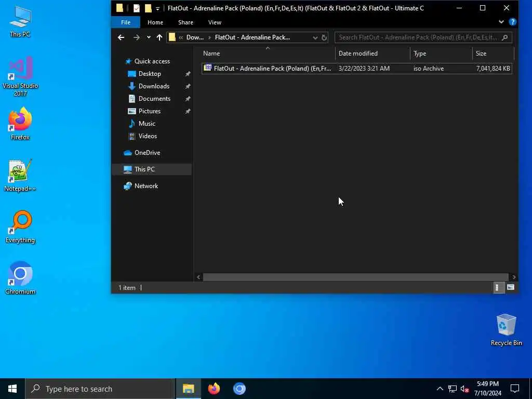Open Desktop in navigation pane
Image resolution: width=532 pixels, height=399 pixels.
(150, 74)
